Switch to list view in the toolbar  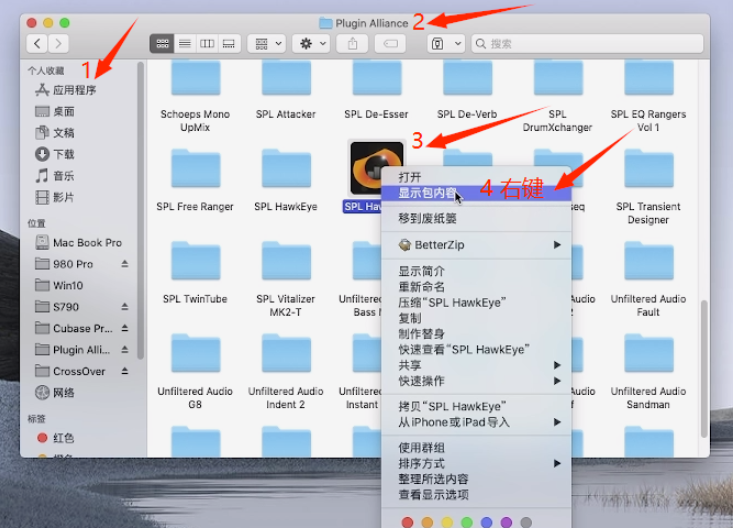click(x=185, y=43)
